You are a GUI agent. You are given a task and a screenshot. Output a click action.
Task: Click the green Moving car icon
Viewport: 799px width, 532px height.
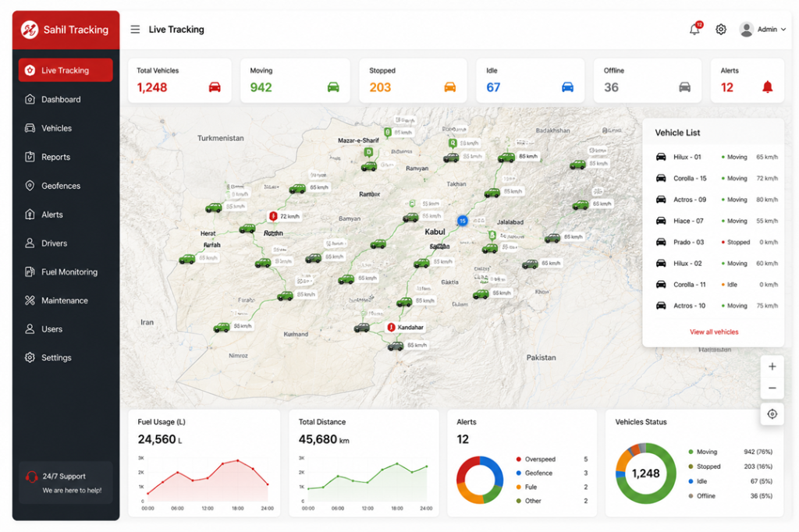tap(333, 87)
